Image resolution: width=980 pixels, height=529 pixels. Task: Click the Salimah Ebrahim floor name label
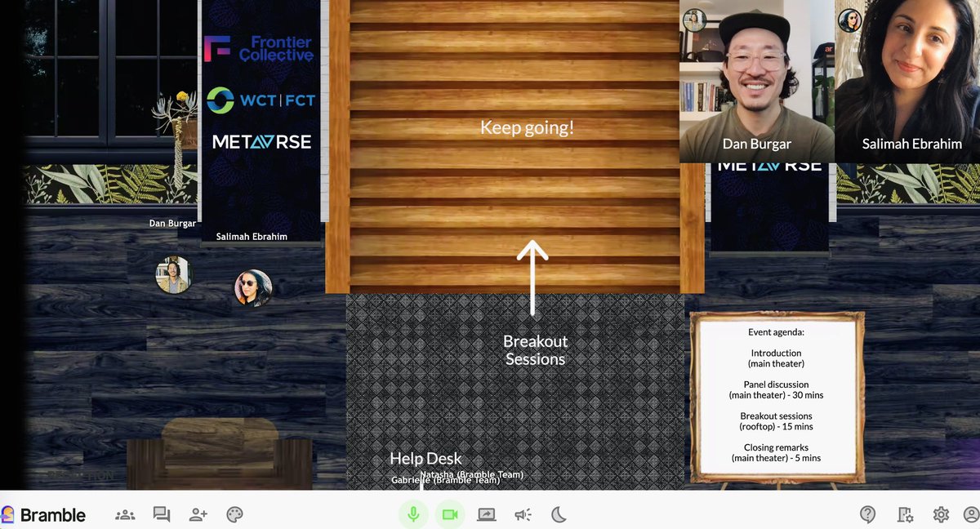point(252,237)
